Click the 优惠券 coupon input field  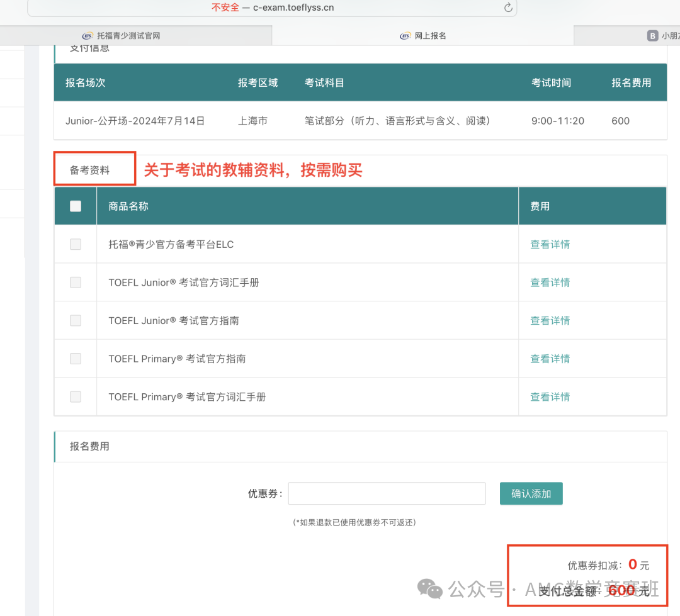click(x=387, y=494)
